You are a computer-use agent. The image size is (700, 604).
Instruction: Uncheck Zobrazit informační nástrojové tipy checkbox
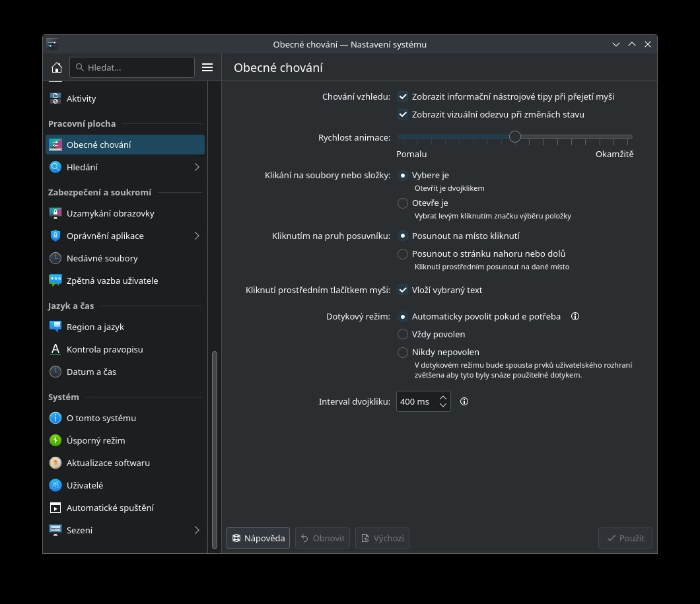(403, 96)
